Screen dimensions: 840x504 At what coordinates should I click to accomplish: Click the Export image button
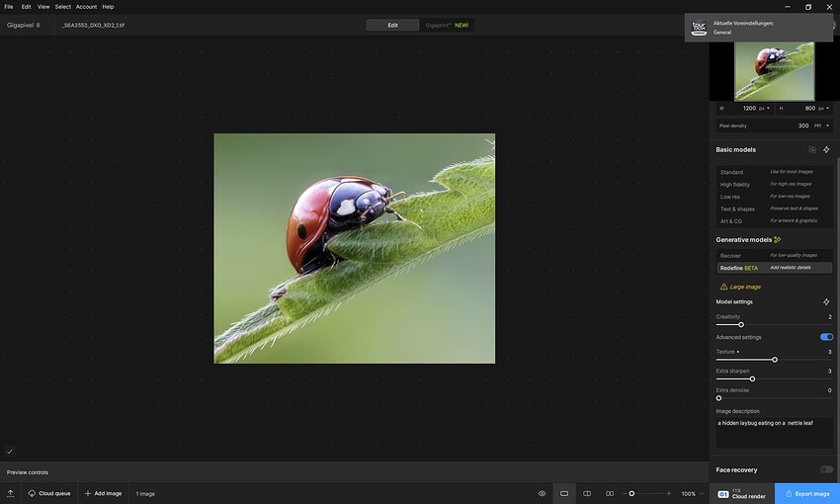pos(807,493)
